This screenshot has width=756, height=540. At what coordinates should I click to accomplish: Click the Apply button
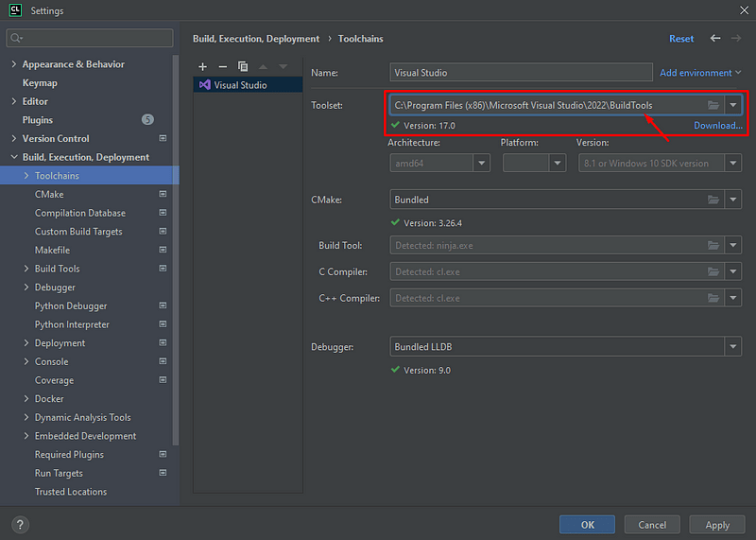pyautogui.click(x=717, y=525)
